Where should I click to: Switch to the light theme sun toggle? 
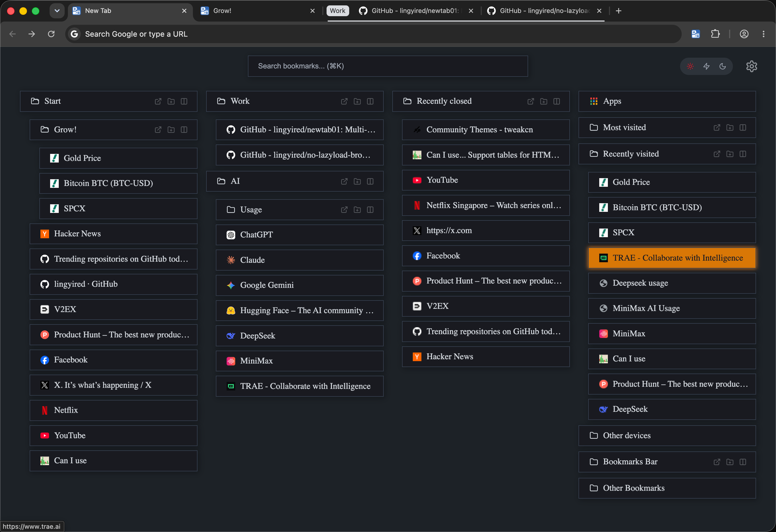click(x=690, y=66)
